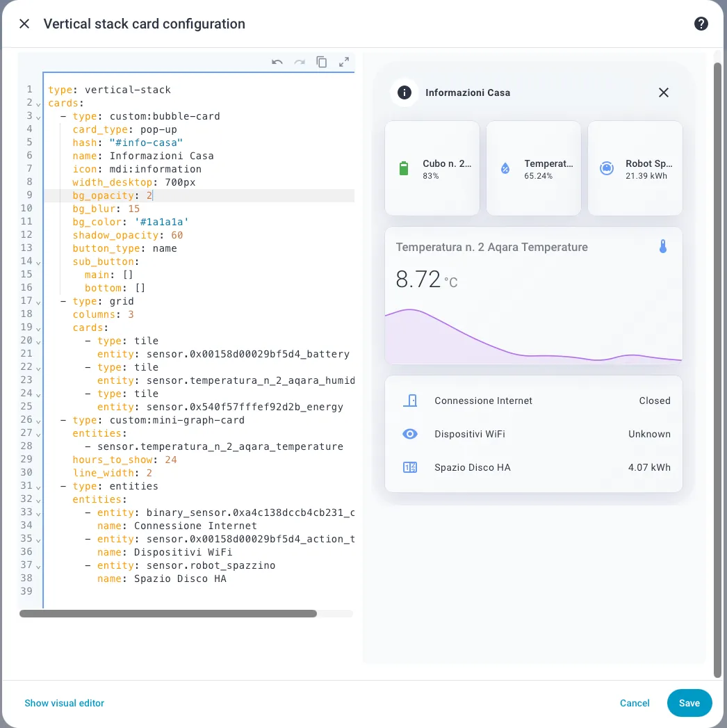Fold the entities card at line 31
This screenshot has height=728, width=727.
pyautogui.click(x=38, y=487)
